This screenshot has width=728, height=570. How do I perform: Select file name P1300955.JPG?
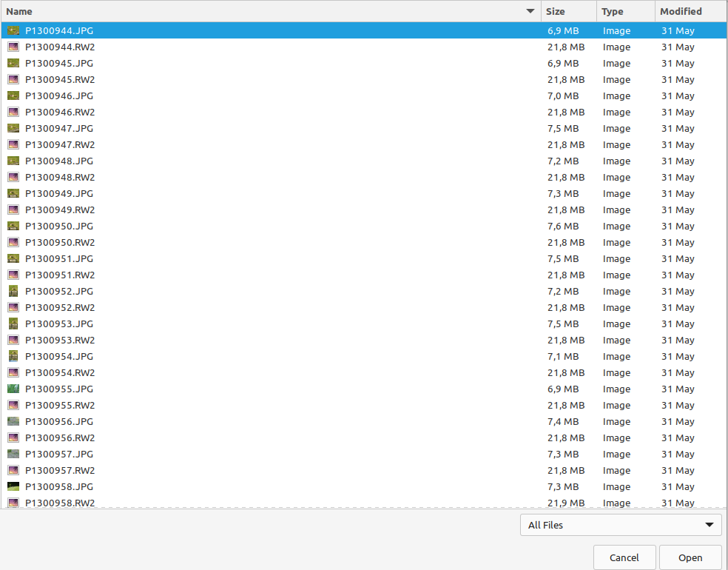coord(59,389)
